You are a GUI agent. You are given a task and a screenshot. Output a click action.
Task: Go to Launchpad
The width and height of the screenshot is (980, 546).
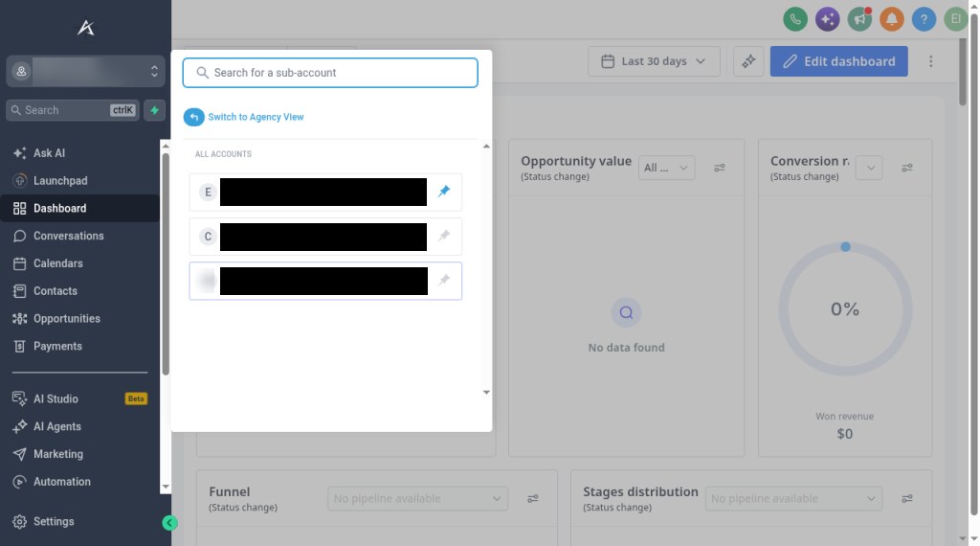[x=79, y=181]
